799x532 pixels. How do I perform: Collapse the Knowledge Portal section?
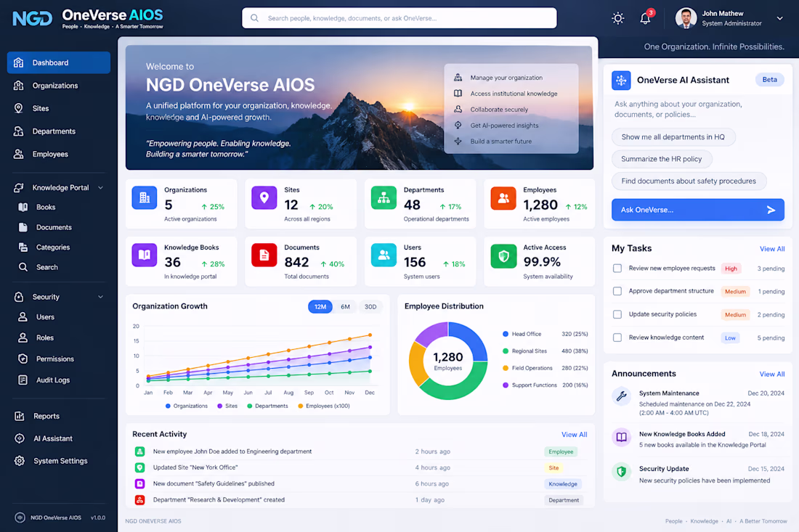(x=100, y=188)
